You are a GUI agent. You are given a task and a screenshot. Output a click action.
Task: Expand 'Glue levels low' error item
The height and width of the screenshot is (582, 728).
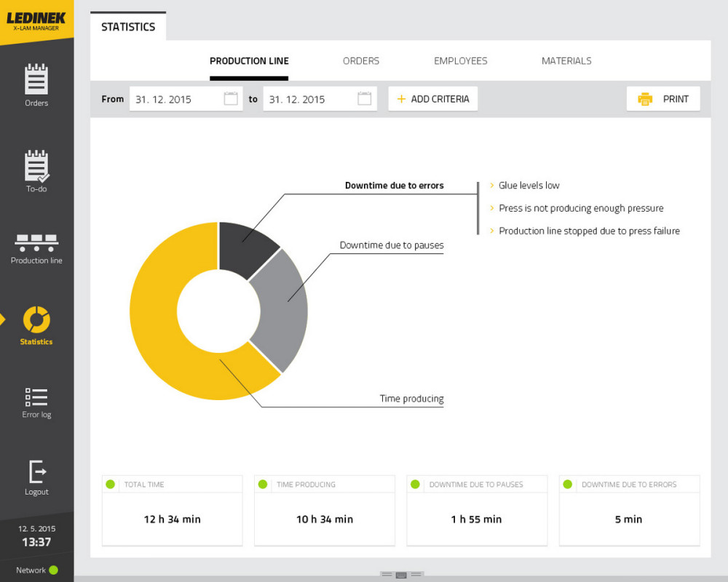click(529, 186)
